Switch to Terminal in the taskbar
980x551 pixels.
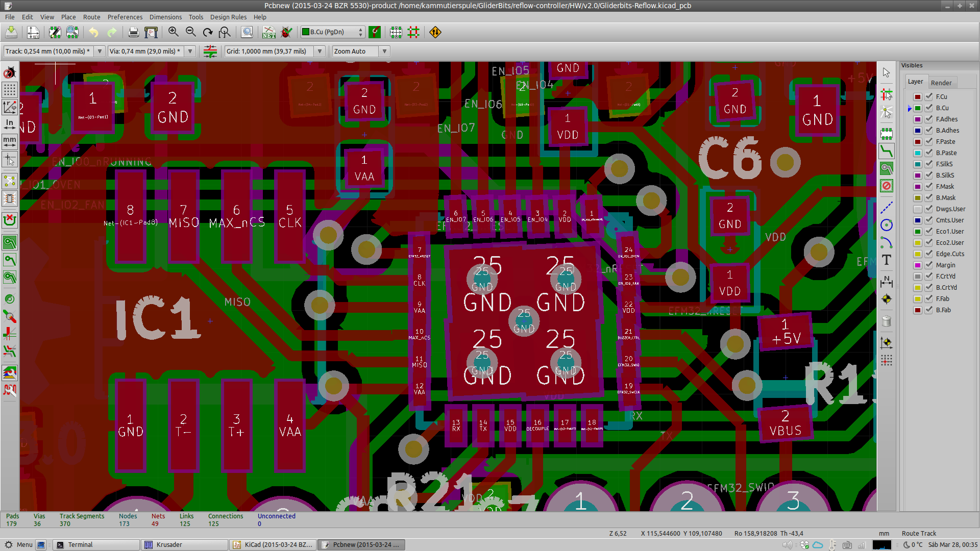[x=80, y=544]
